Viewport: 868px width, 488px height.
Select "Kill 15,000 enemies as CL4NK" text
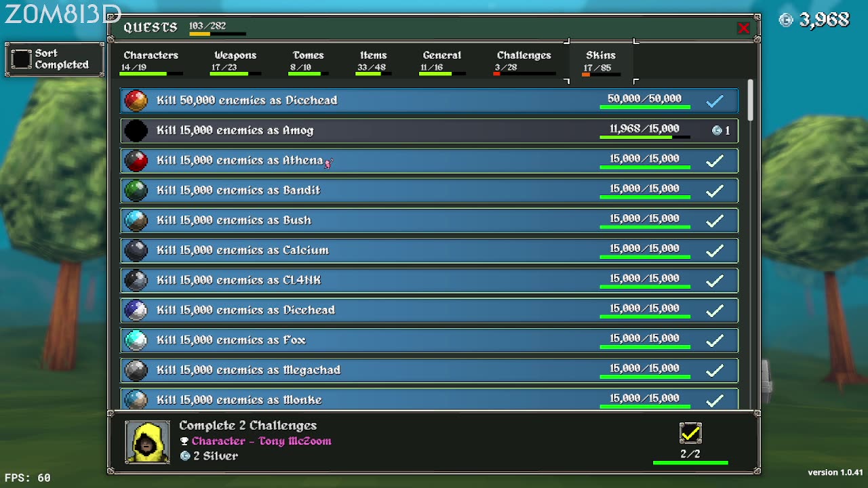click(x=239, y=280)
